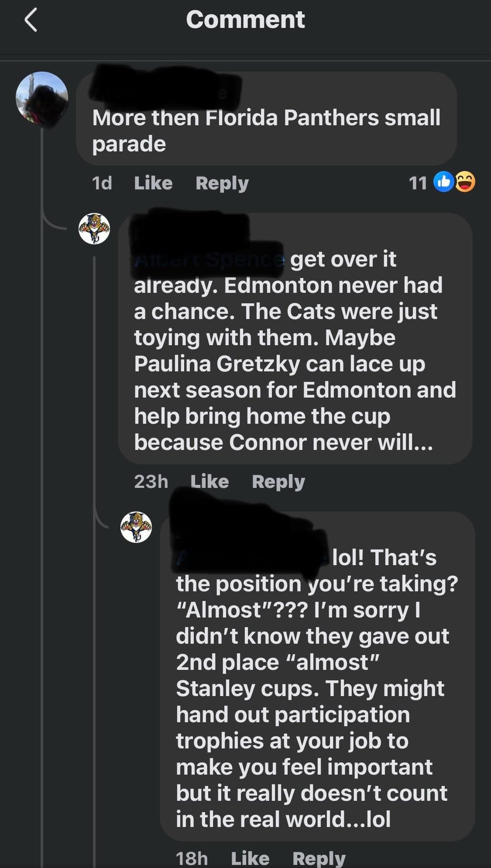Select the '2nd place almost Stanley cups' bubble
Screen dimensions: 491x868
click(317, 676)
